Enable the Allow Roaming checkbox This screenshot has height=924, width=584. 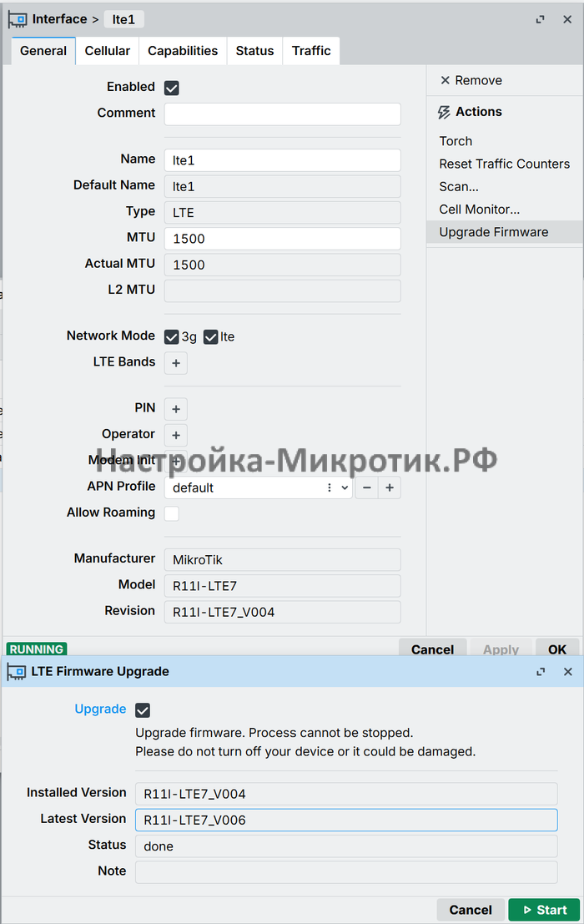[172, 513]
